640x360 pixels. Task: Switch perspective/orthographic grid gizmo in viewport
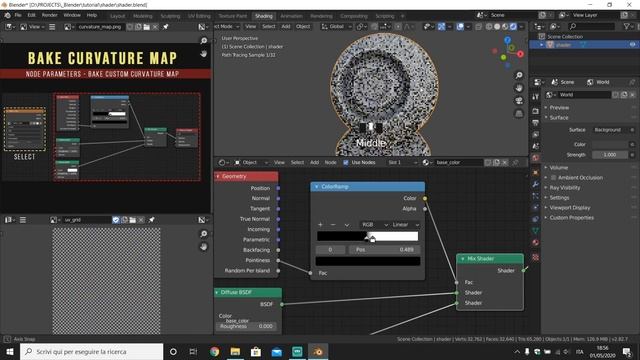click(x=519, y=113)
